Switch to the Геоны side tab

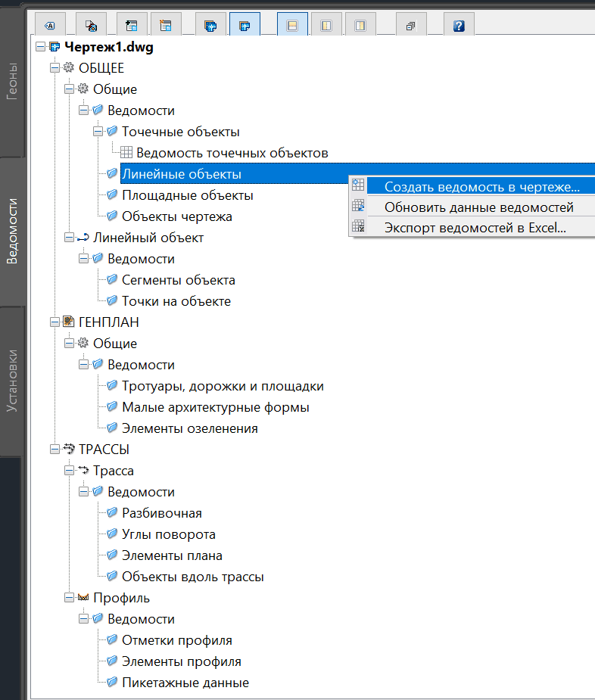(x=12, y=82)
